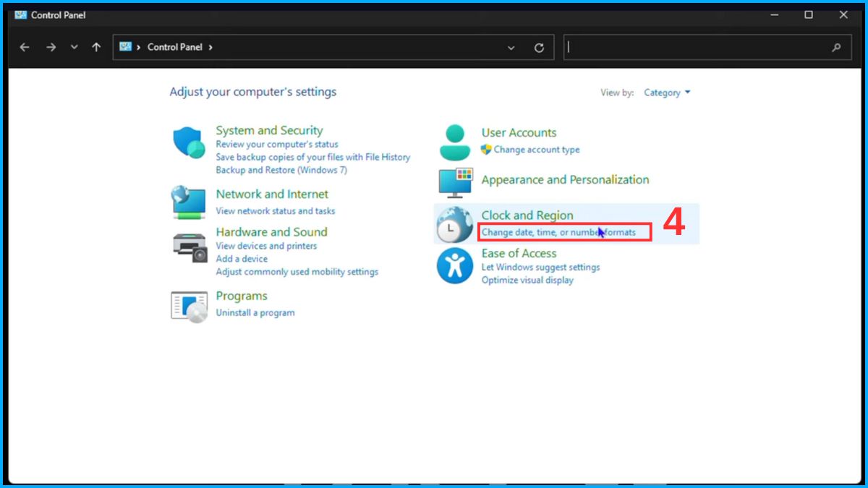Open the View by Category dropdown
Screen dimensions: 868x488
click(x=667, y=93)
